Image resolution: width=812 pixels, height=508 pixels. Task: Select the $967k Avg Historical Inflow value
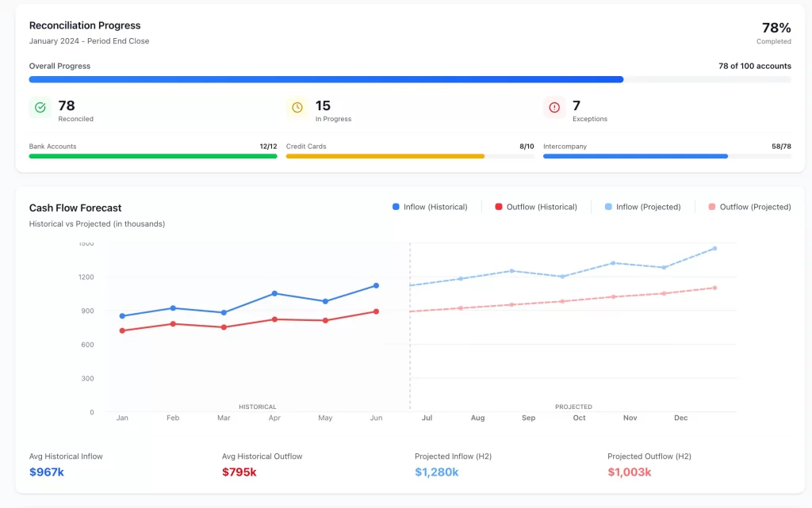pyautogui.click(x=47, y=470)
